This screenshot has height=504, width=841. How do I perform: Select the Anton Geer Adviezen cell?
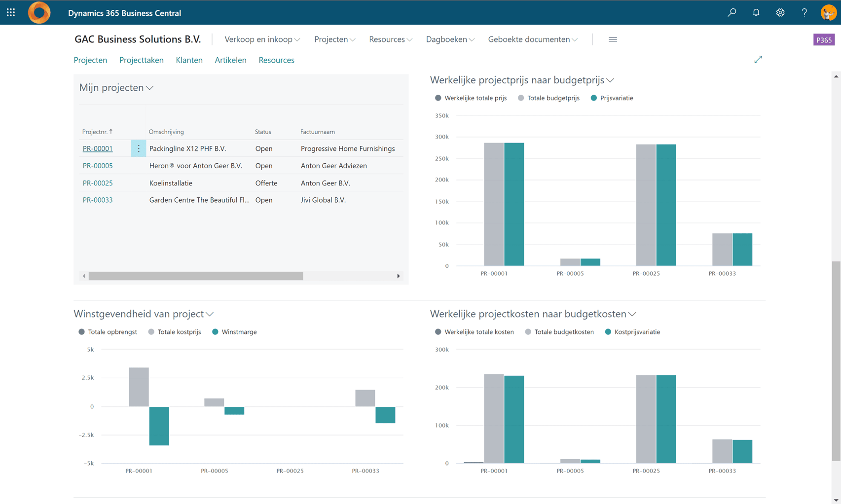click(x=334, y=166)
